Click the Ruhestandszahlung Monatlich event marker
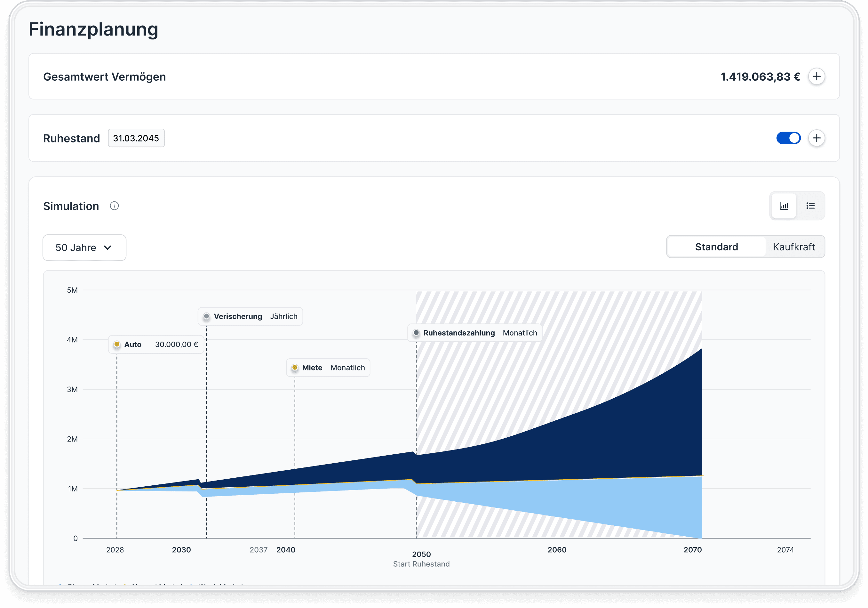Viewport: 868px width, 608px height. (475, 333)
